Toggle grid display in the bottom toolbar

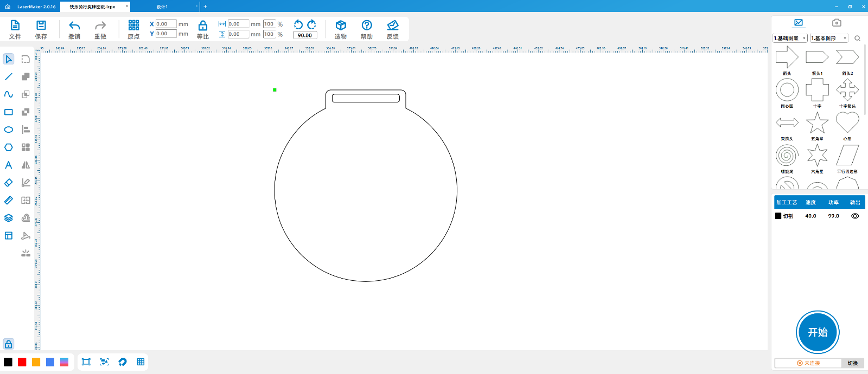(141, 362)
